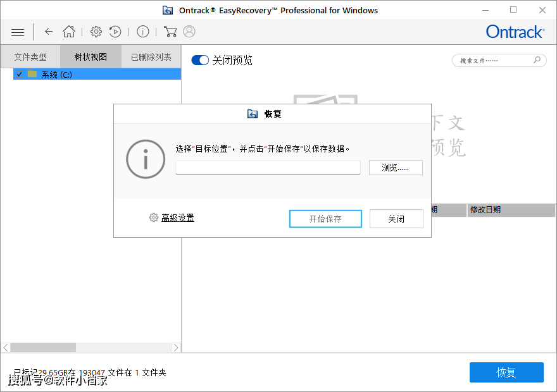Image resolution: width=557 pixels, height=392 pixels.
Task: Click the destination path input field
Action: [x=268, y=168]
